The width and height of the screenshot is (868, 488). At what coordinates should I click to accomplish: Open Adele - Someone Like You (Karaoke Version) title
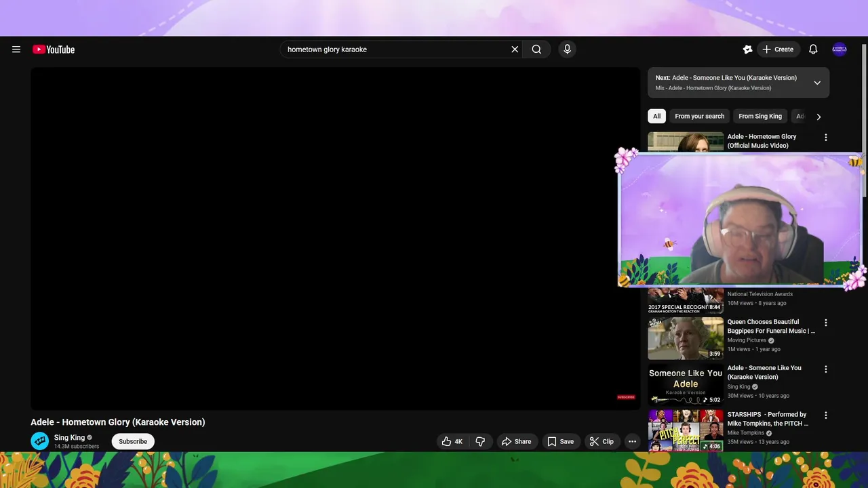point(764,372)
